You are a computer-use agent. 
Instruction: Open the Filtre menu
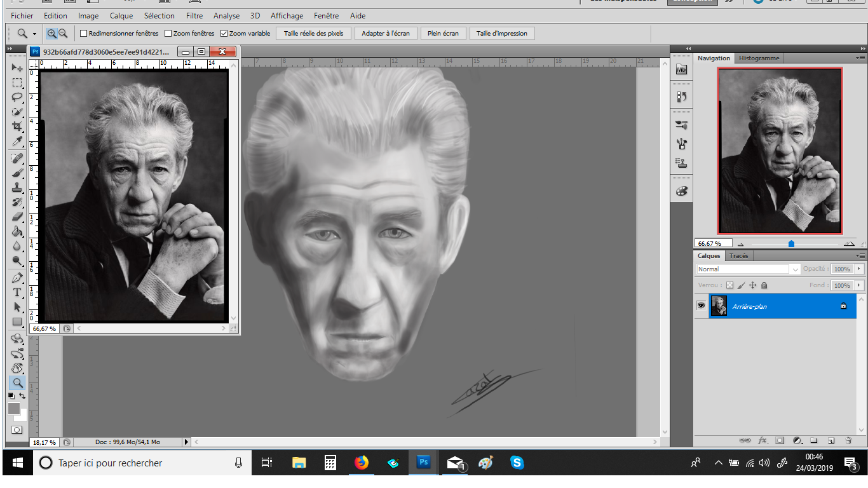pyautogui.click(x=194, y=16)
